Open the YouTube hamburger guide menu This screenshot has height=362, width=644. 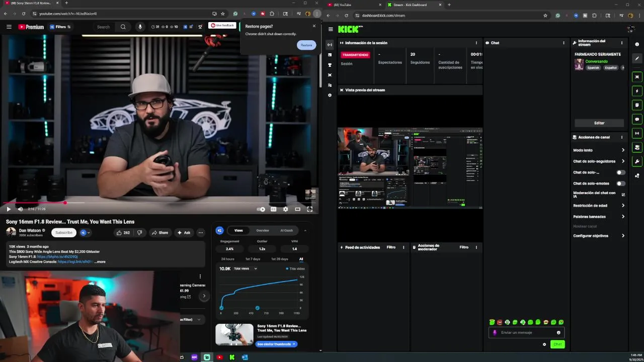[x=9, y=27]
